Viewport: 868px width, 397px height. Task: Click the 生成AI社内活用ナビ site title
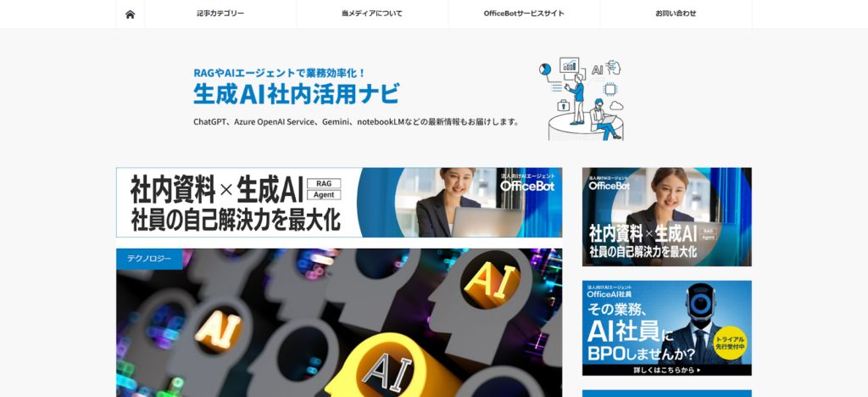296,93
